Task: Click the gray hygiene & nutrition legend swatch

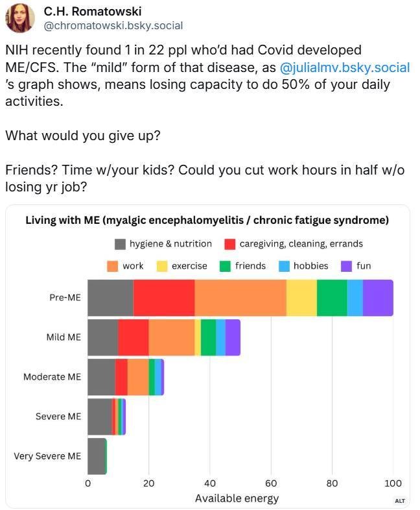Action: (120, 244)
